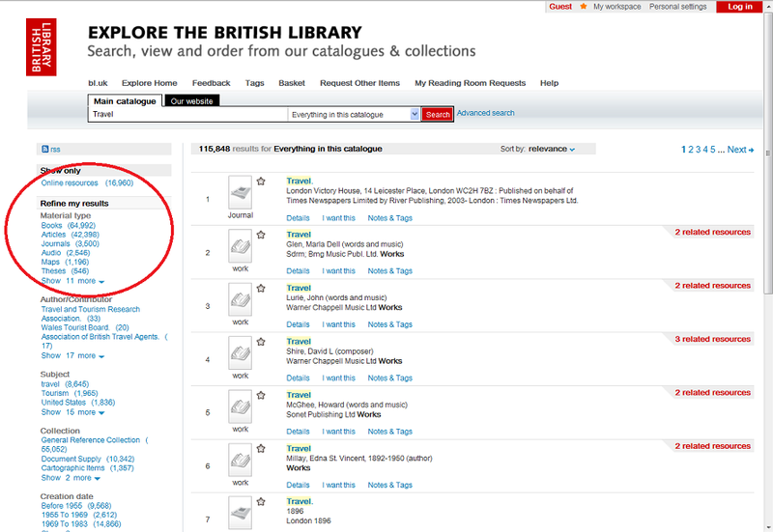Image resolution: width=773 pixels, height=532 pixels.
Task: Expand Show 2 more collections
Action: coord(71,478)
